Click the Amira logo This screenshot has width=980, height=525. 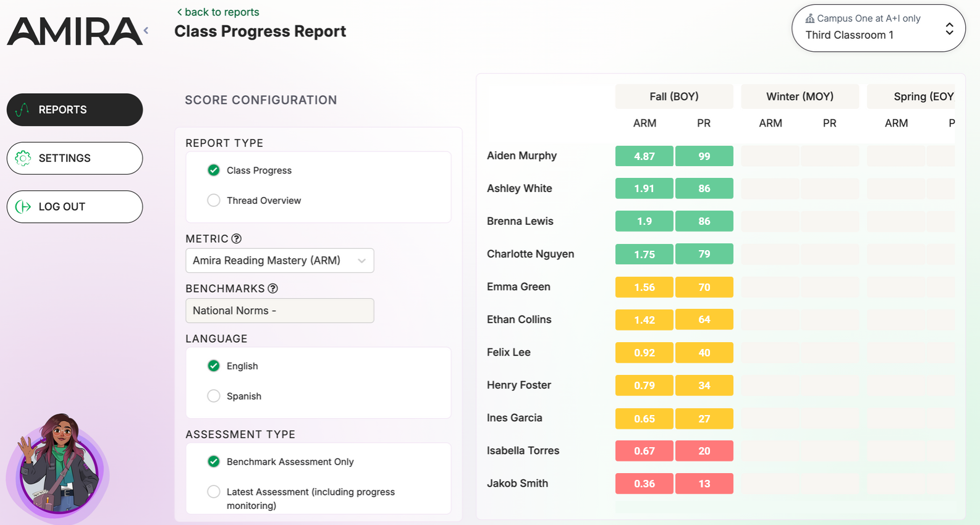(x=74, y=31)
